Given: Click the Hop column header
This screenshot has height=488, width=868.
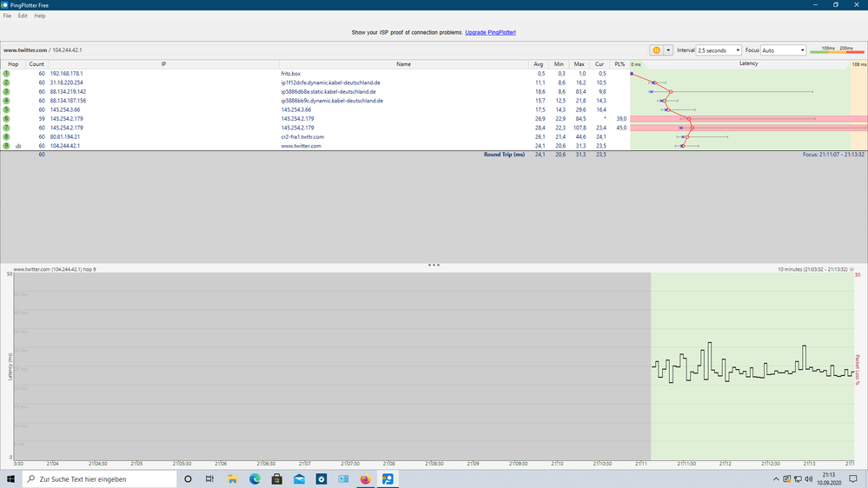Looking at the screenshot, I should [13, 64].
